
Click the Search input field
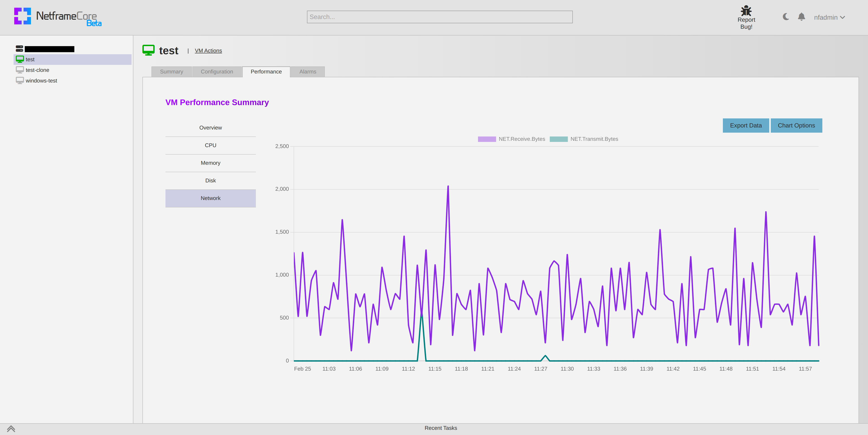439,17
